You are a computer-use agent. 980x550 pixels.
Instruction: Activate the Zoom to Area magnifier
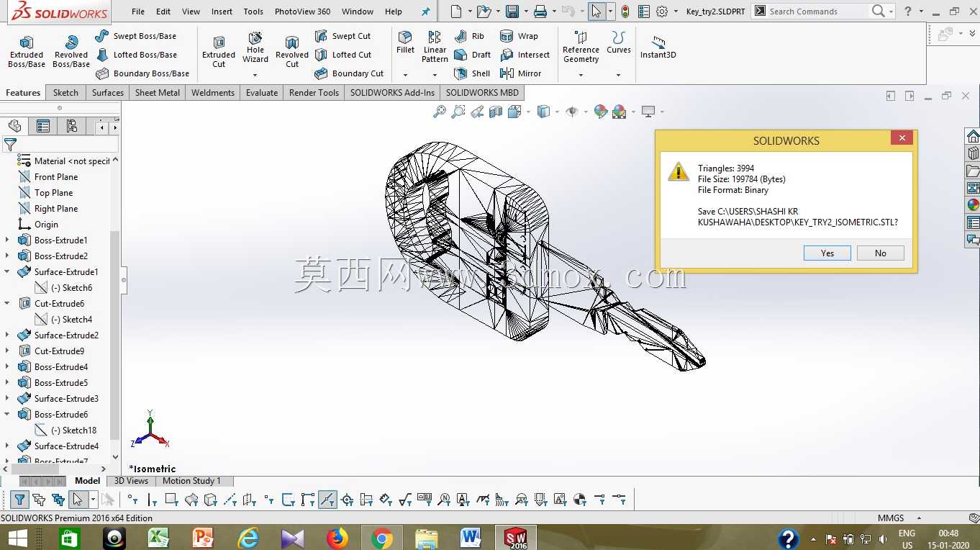pyautogui.click(x=458, y=112)
